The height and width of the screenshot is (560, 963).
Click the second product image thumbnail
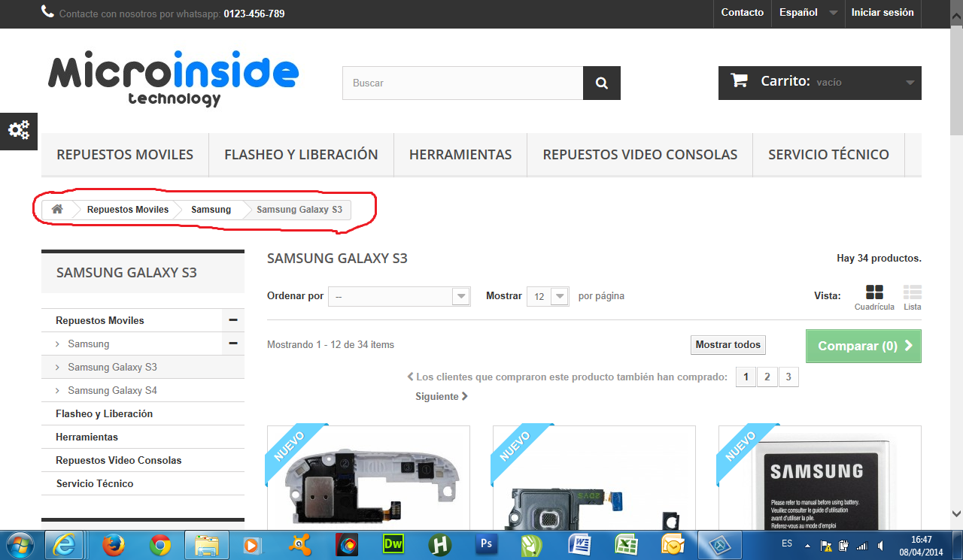tap(594, 477)
